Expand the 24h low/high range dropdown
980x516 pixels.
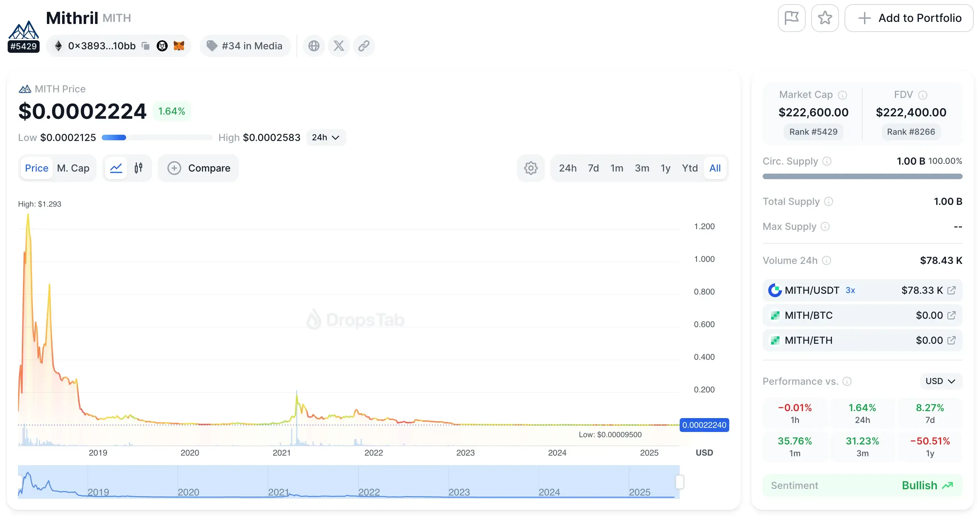(326, 138)
